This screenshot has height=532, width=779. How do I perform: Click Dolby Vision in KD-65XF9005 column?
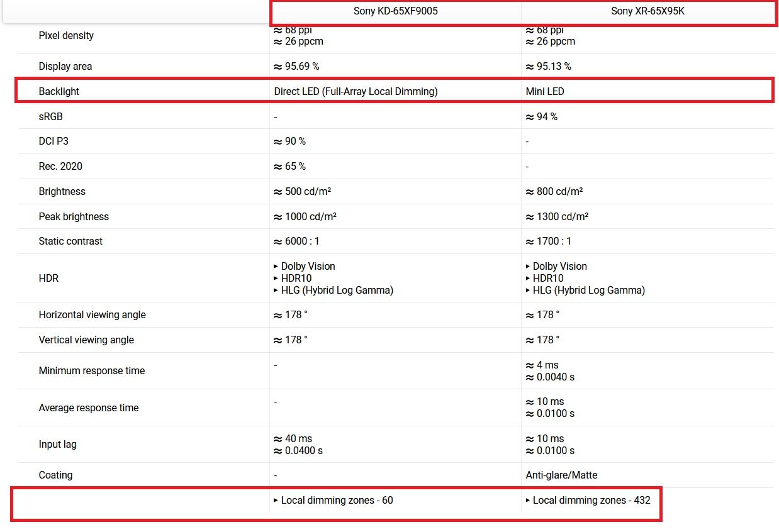point(305,266)
